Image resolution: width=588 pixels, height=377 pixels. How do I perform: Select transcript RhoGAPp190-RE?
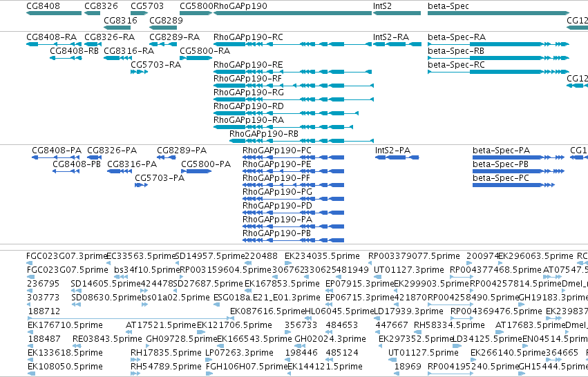coord(292,72)
